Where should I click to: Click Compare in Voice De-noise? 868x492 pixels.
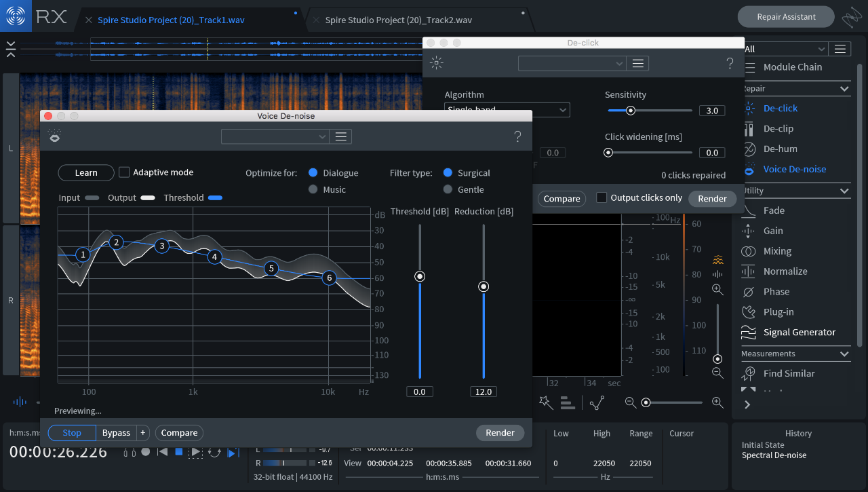tap(179, 433)
